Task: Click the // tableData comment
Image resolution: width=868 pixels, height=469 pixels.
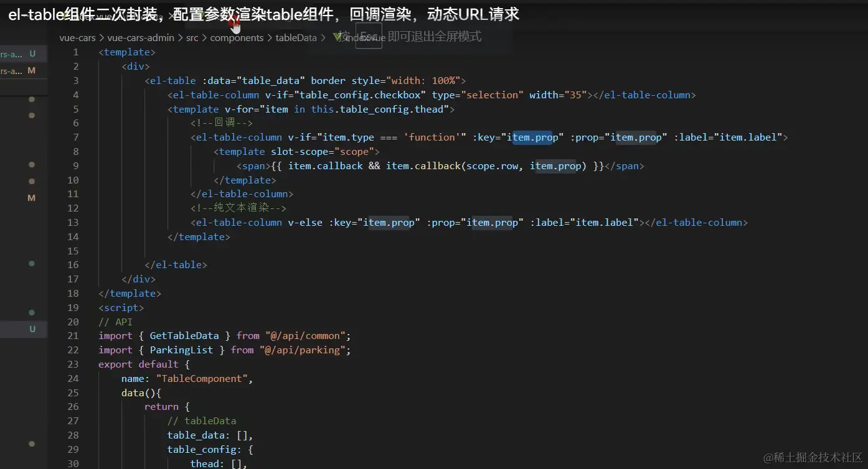Action: coord(202,421)
